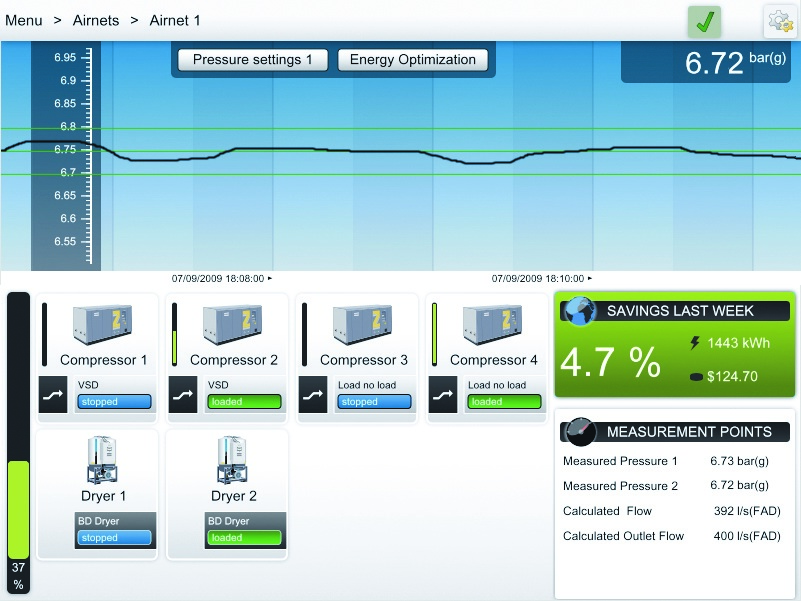Click the coin icon beside $124.70
Viewport: 801px width, 601px height.
tap(696, 377)
